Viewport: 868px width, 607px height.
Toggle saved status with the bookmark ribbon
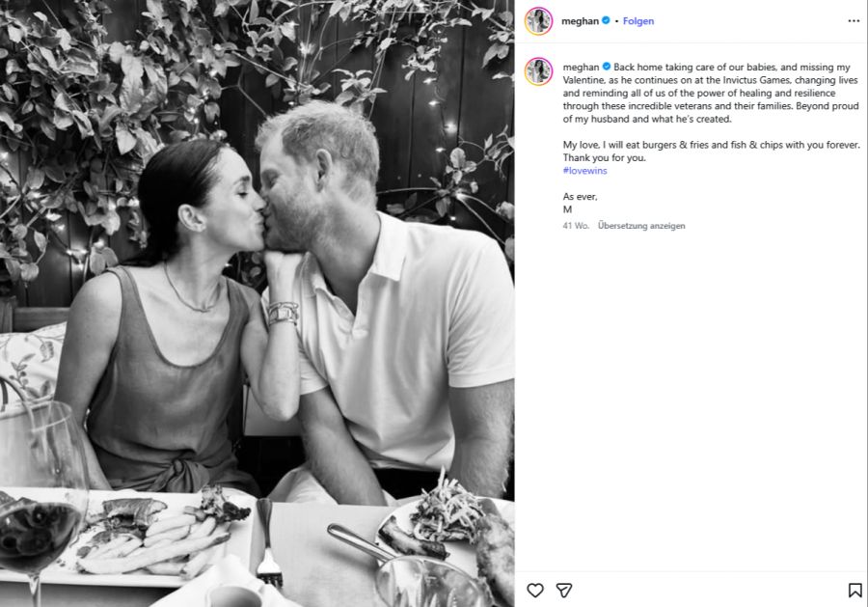coord(855,588)
